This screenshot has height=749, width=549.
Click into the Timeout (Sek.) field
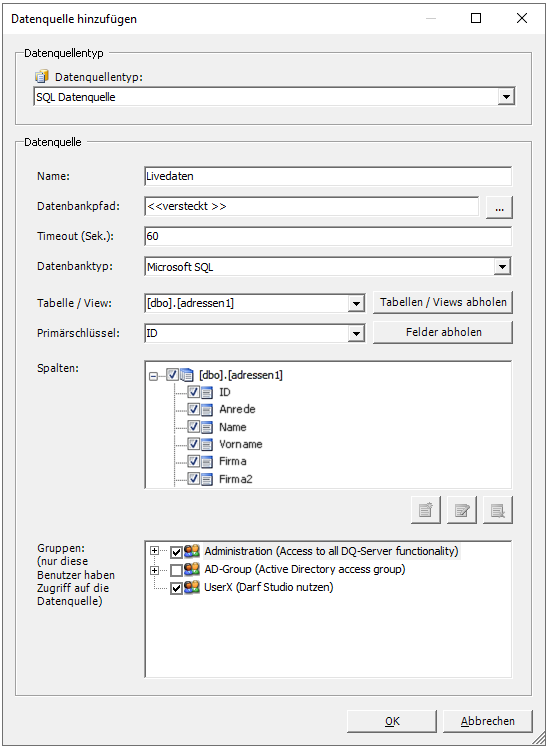coord(328,236)
